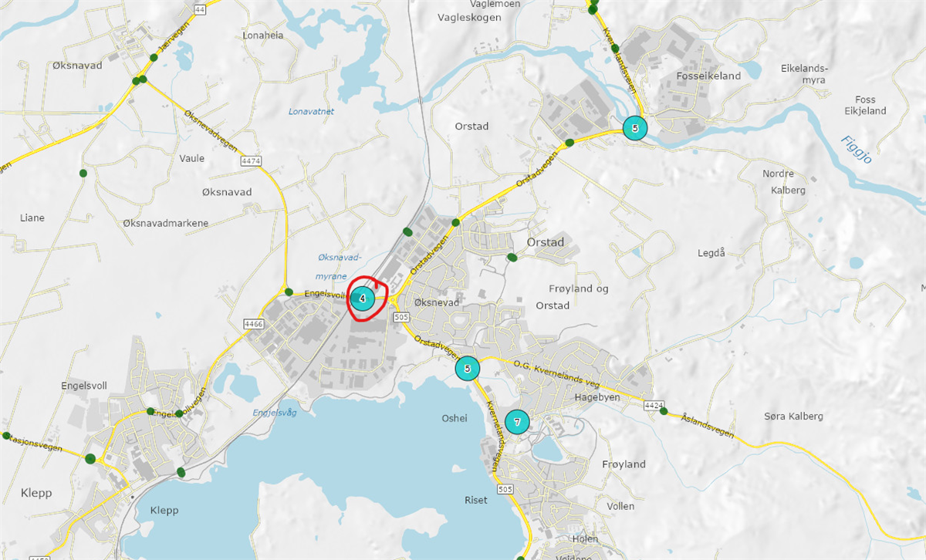Open cluster marker 5 near Fosseikeland
926x560 pixels.
pyautogui.click(x=635, y=128)
